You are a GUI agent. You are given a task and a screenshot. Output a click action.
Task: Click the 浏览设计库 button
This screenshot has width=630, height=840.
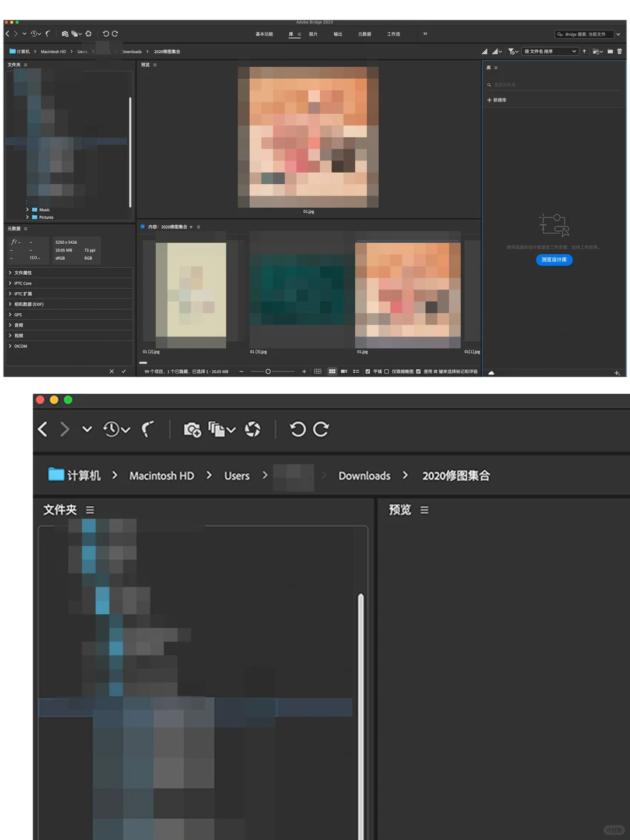click(554, 260)
